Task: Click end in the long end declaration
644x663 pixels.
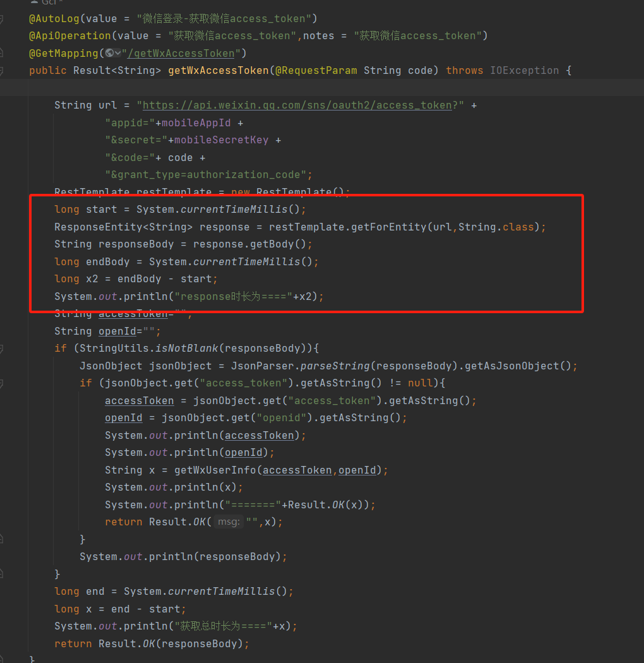Action: (95, 592)
